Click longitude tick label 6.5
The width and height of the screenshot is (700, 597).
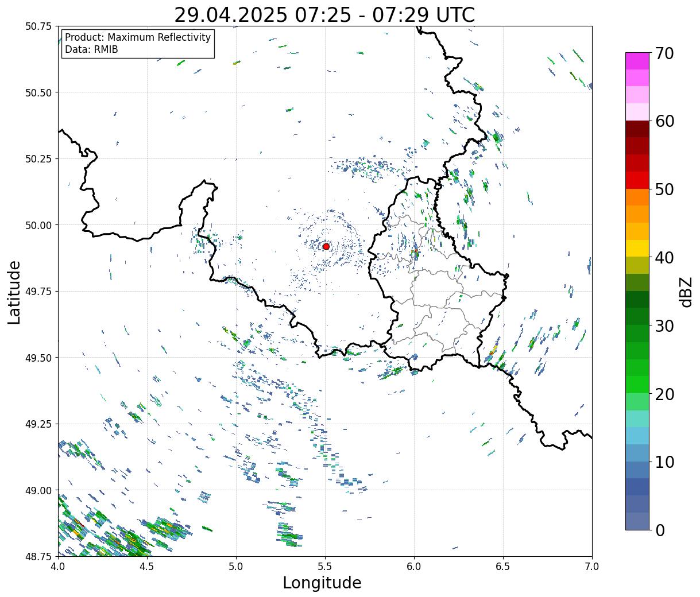pos(503,567)
